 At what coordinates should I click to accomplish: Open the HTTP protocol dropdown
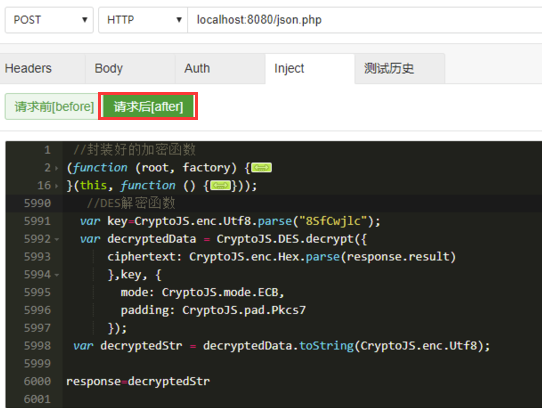pyautogui.click(x=143, y=20)
